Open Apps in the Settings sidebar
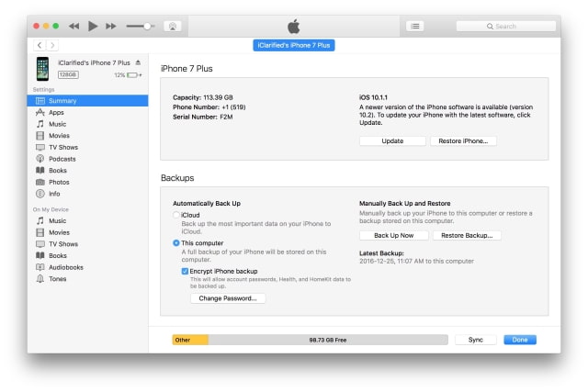Image resolution: width=588 pixels, height=392 pixels. (88, 112)
